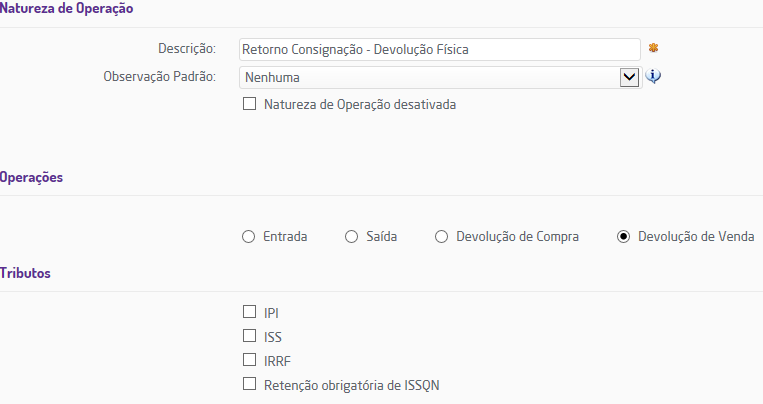Enable Natureza de Operação desativada checkbox
763x404 pixels.
click(x=250, y=104)
